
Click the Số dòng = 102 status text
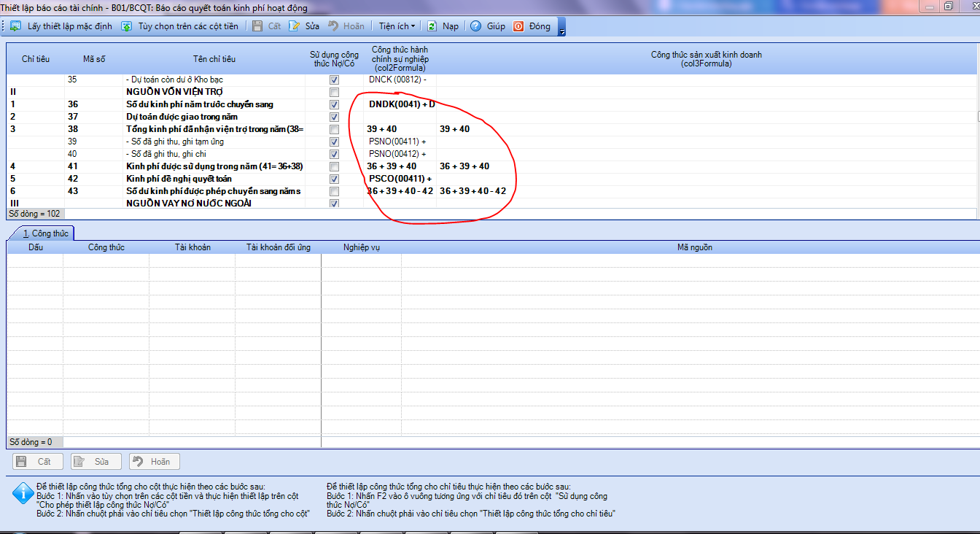pyautogui.click(x=35, y=214)
